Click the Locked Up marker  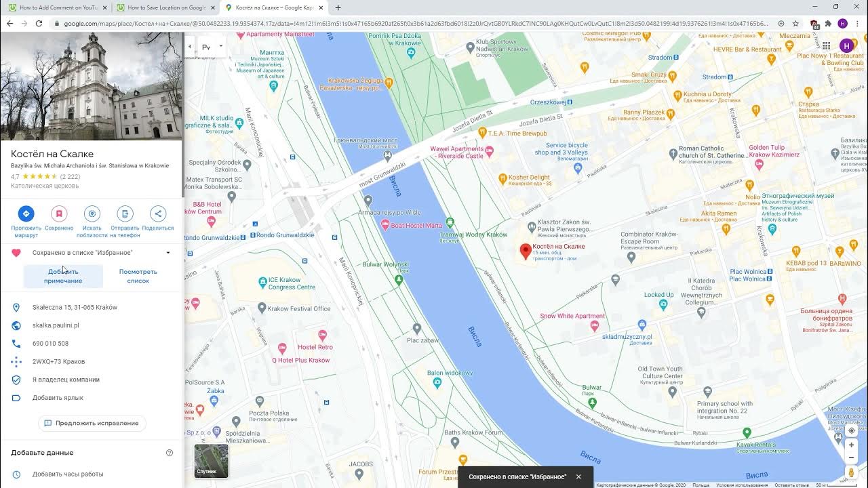pos(663,304)
